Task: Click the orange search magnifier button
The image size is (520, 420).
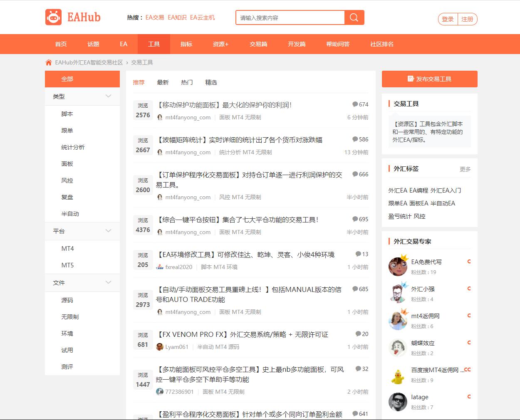Action: [354, 17]
